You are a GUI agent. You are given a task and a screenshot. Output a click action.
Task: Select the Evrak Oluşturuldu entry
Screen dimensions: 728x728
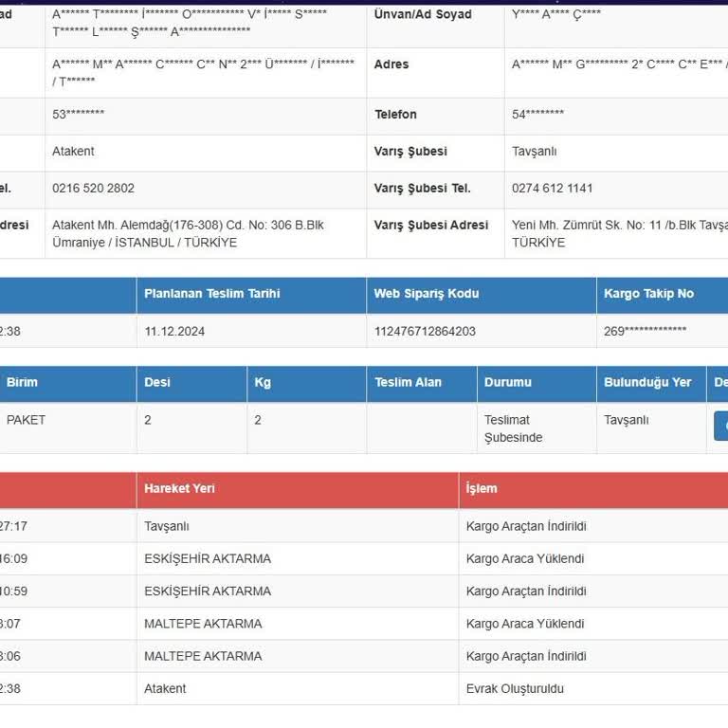[x=515, y=688]
